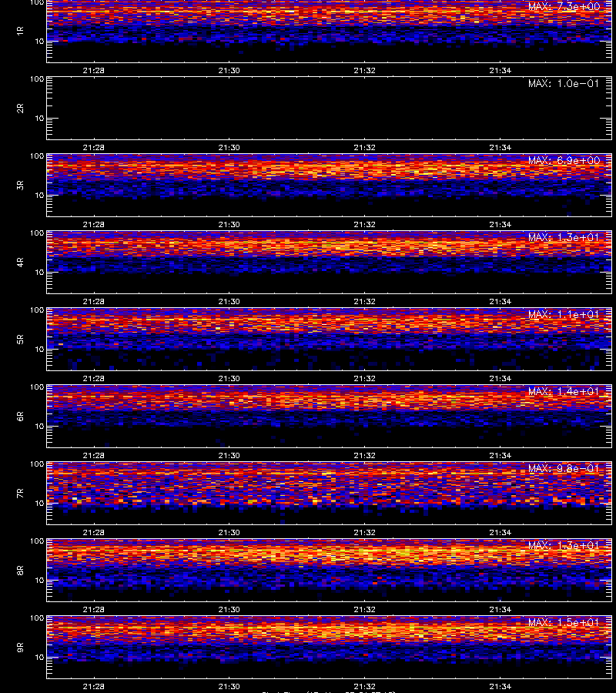Click 21:34 on the 1R time axis
616x693 pixels.
pos(500,70)
